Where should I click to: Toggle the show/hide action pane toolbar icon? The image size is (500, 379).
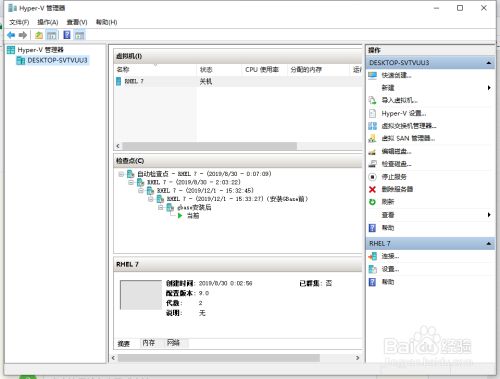click(x=79, y=35)
